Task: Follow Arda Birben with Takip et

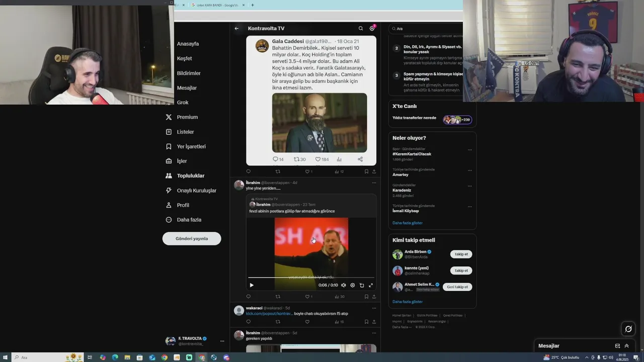Action: [461, 254]
